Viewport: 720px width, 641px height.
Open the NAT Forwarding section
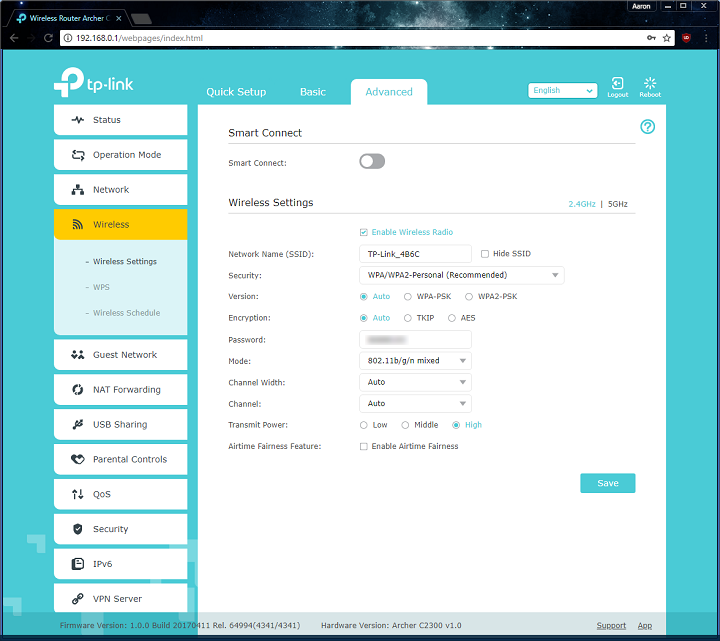[120, 390]
